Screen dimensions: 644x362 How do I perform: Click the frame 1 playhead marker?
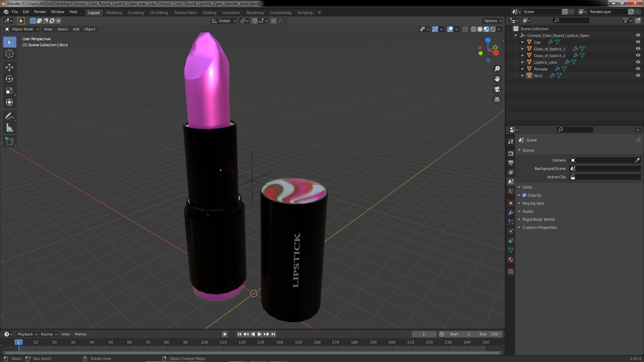(18, 342)
